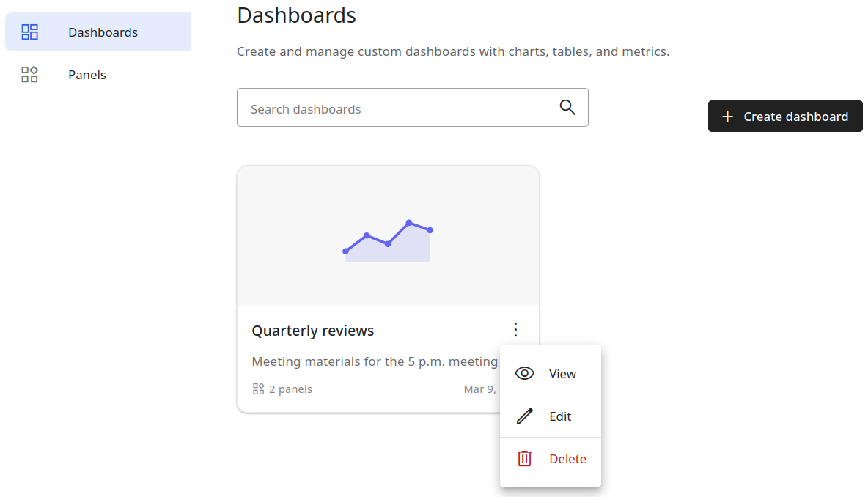This screenshot has width=868, height=497.
Task: Click the "2 panels" count label
Action: coord(290,389)
